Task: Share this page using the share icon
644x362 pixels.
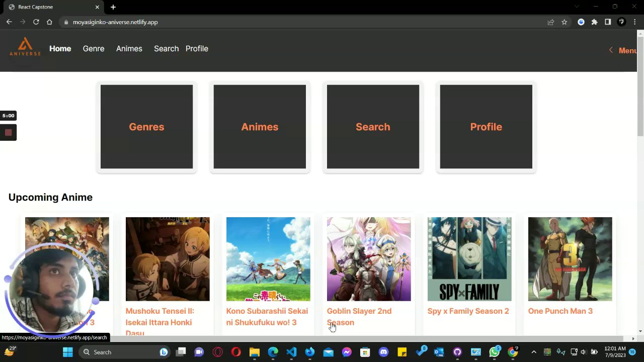Action: tap(551, 22)
